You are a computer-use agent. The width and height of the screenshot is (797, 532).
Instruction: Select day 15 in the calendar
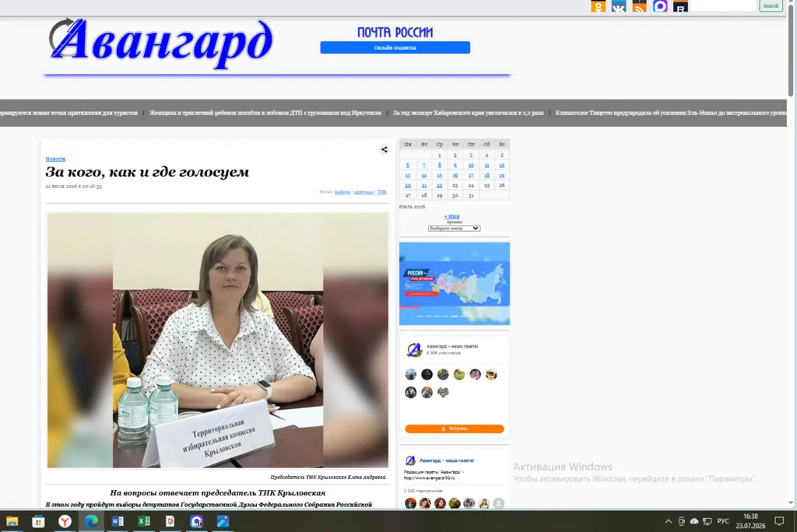click(x=439, y=175)
